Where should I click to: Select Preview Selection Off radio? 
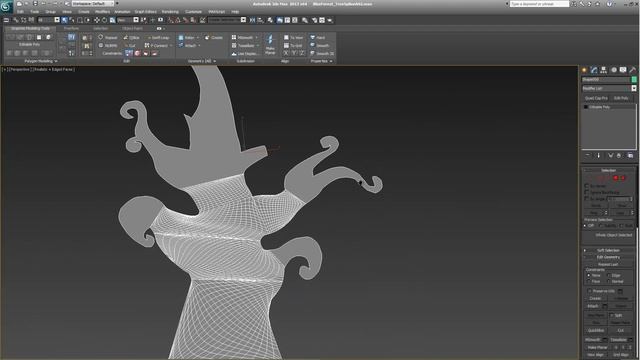click(585, 226)
